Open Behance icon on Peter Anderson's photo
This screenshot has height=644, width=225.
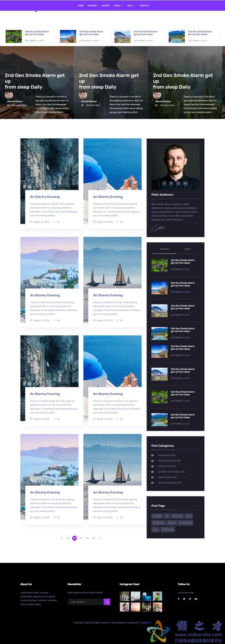[185, 183]
